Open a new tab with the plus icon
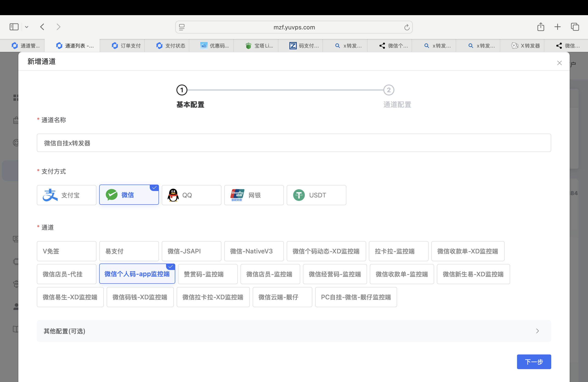This screenshot has height=382, width=588. click(557, 27)
